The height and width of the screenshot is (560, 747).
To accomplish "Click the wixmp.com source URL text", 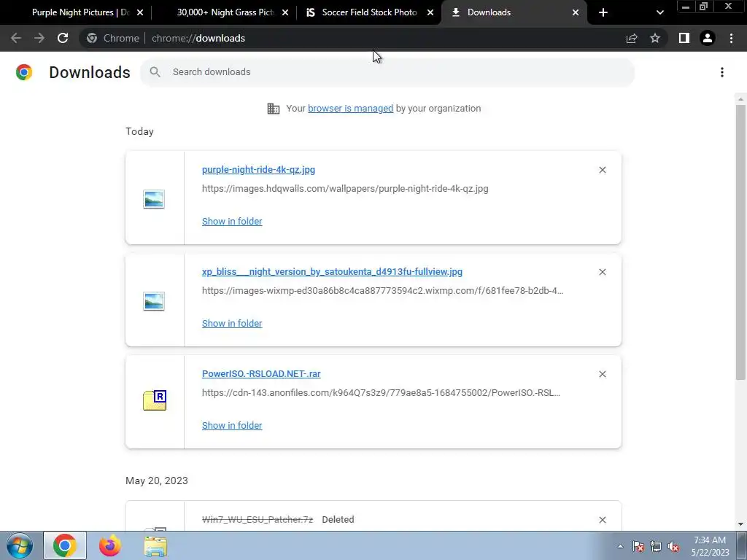I will click(x=382, y=290).
